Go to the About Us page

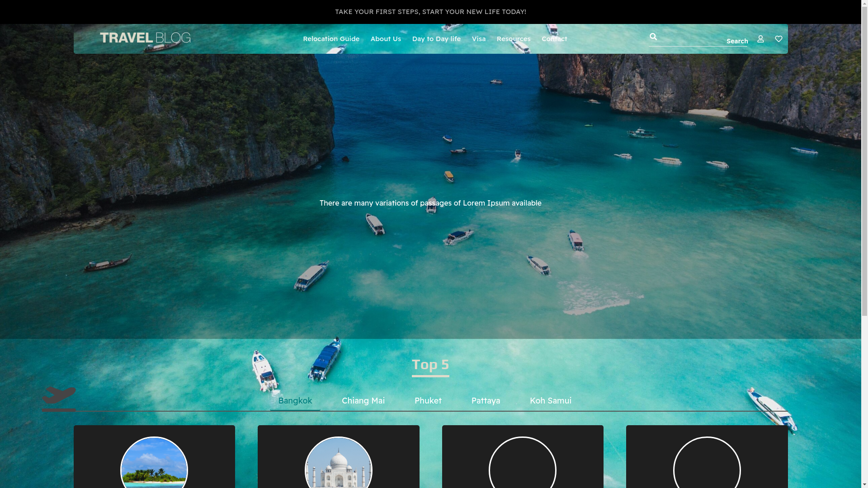[x=386, y=39]
